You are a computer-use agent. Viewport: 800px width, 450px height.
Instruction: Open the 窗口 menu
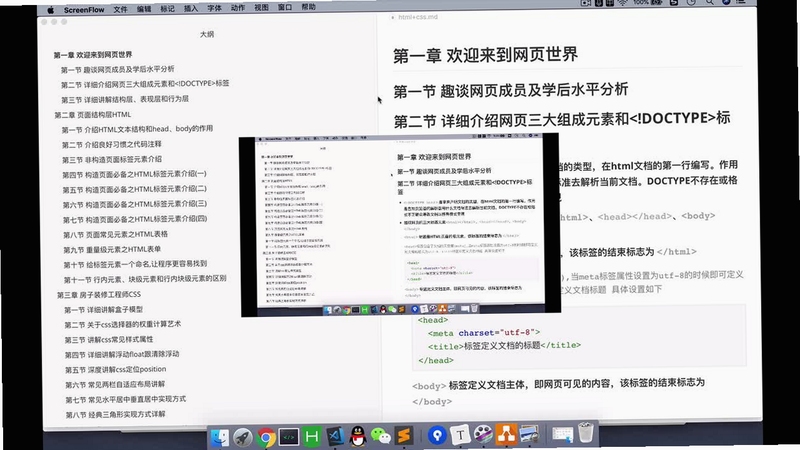(285, 7)
